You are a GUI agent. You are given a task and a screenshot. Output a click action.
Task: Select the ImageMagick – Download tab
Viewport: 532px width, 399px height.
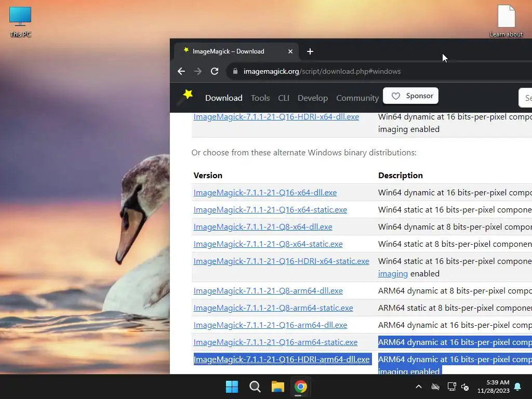click(x=236, y=51)
